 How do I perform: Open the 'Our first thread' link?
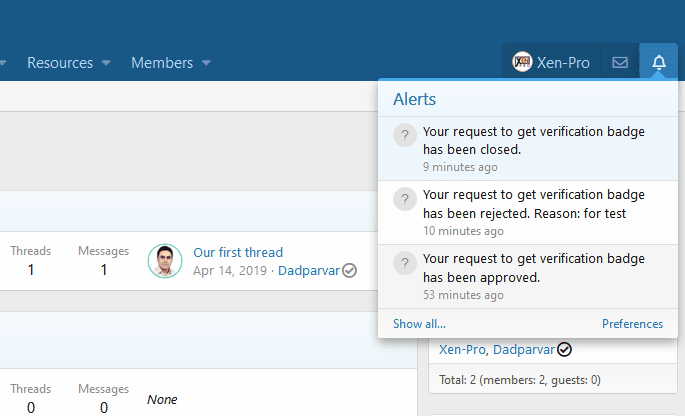tap(238, 252)
